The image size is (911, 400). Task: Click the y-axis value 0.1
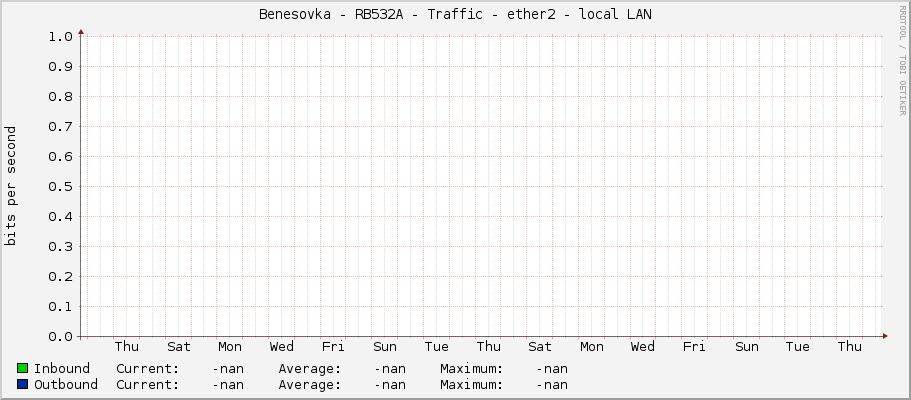click(x=60, y=306)
